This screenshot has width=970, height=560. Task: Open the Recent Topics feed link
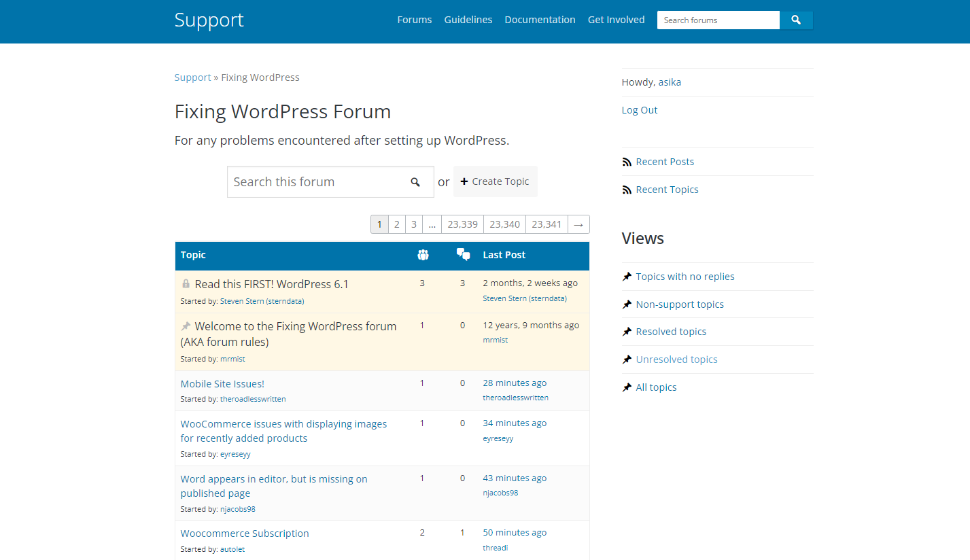coord(668,190)
